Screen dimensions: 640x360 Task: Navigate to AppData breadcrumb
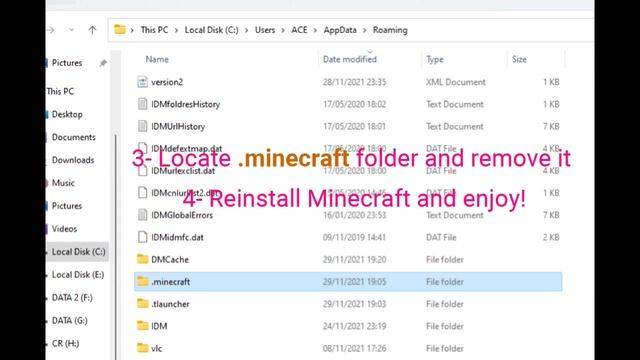click(x=340, y=30)
